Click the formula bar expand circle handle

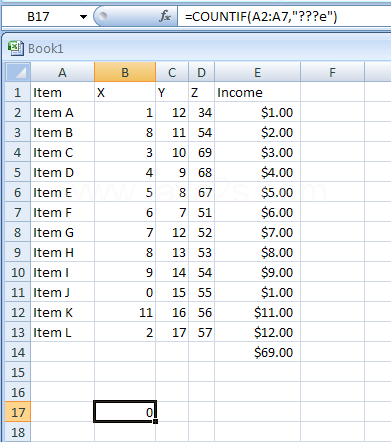point(103,15)
